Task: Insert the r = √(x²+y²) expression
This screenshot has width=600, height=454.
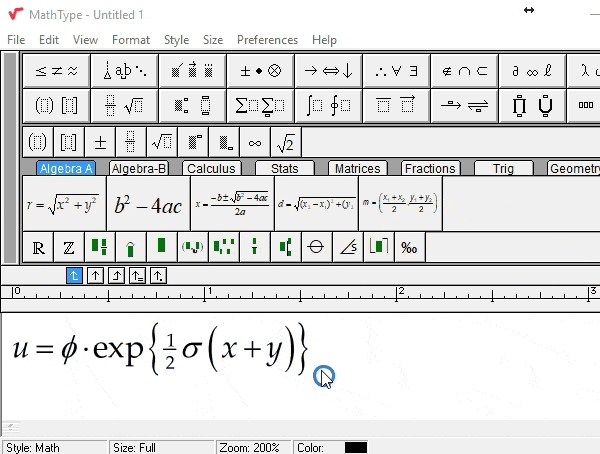Action: [64, 204]
